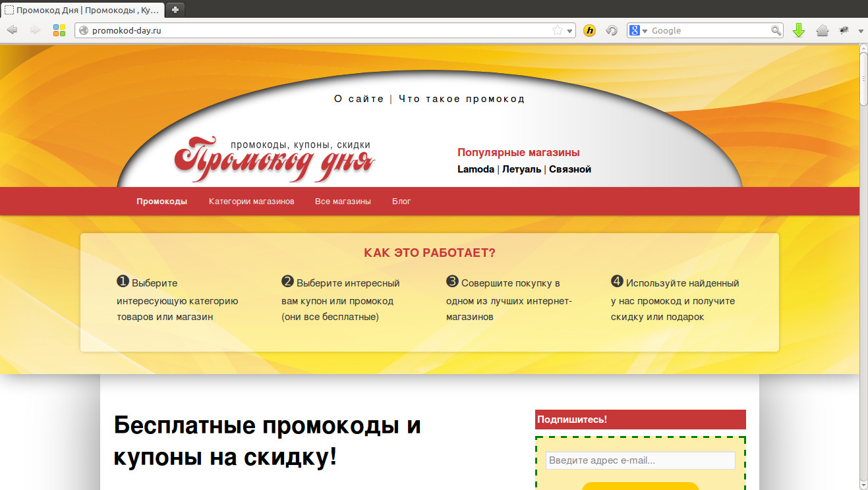This screenshot has height=490, width=868.
Task: Open the Google search engine selector
Action: 638,30
